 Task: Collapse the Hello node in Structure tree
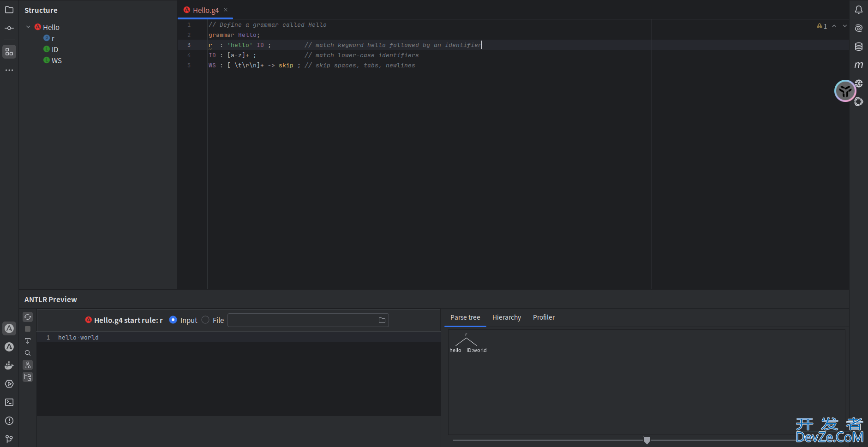[x=28, y=27]
